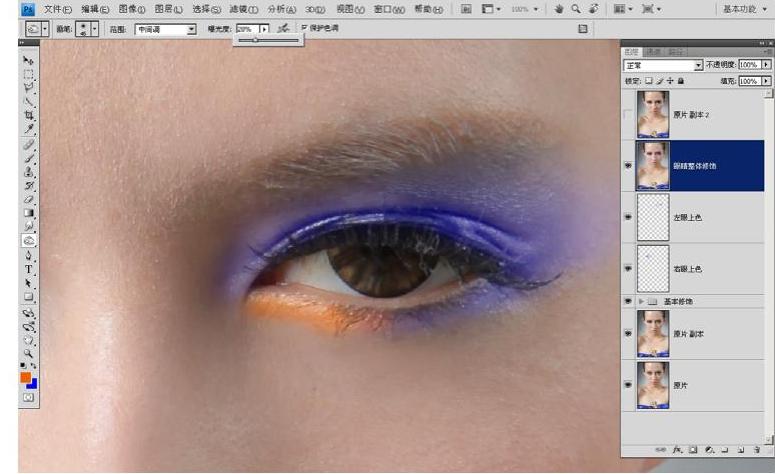Open the 图像(I) menu

point(132,9)
